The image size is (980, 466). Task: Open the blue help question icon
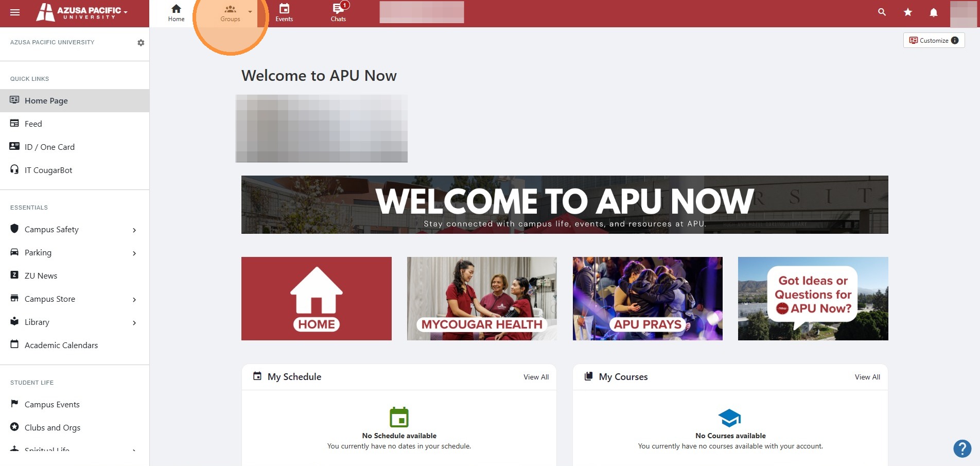(962, 448)
